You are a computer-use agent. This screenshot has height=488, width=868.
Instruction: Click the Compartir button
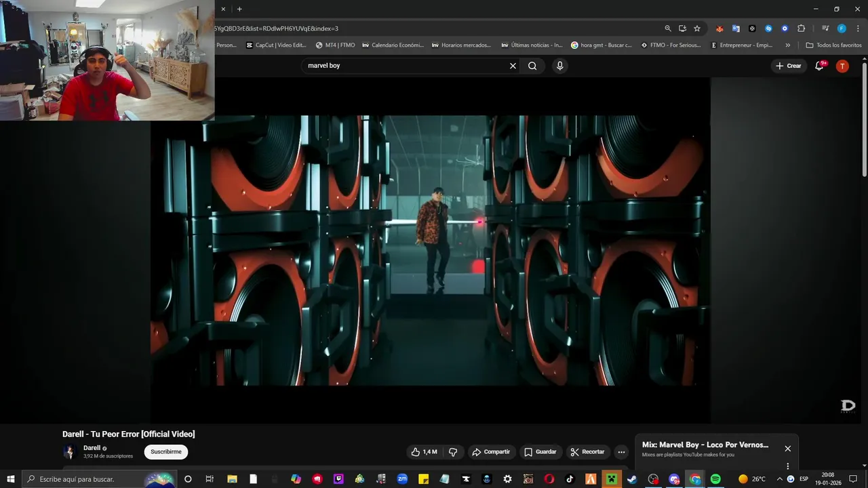[x=491, y=452]
